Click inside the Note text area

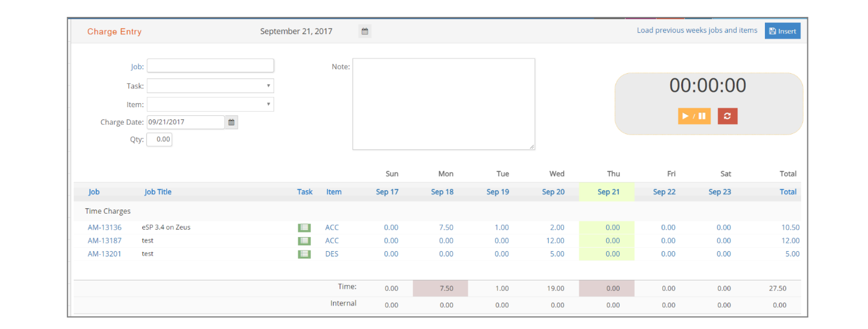pos(443,104)
